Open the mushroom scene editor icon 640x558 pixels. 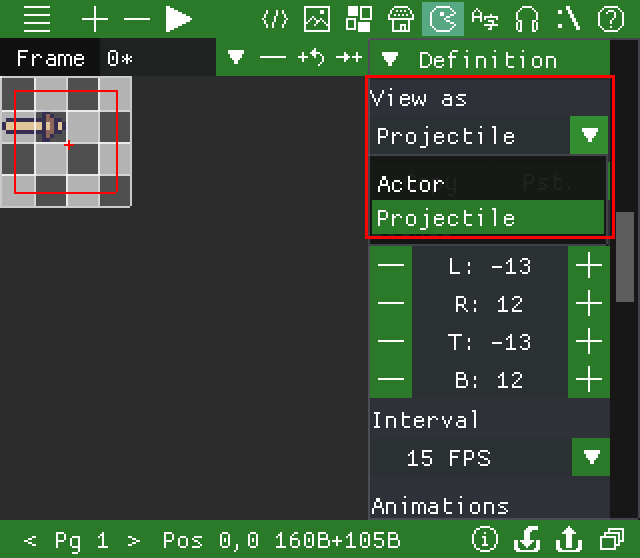[401, 19]
